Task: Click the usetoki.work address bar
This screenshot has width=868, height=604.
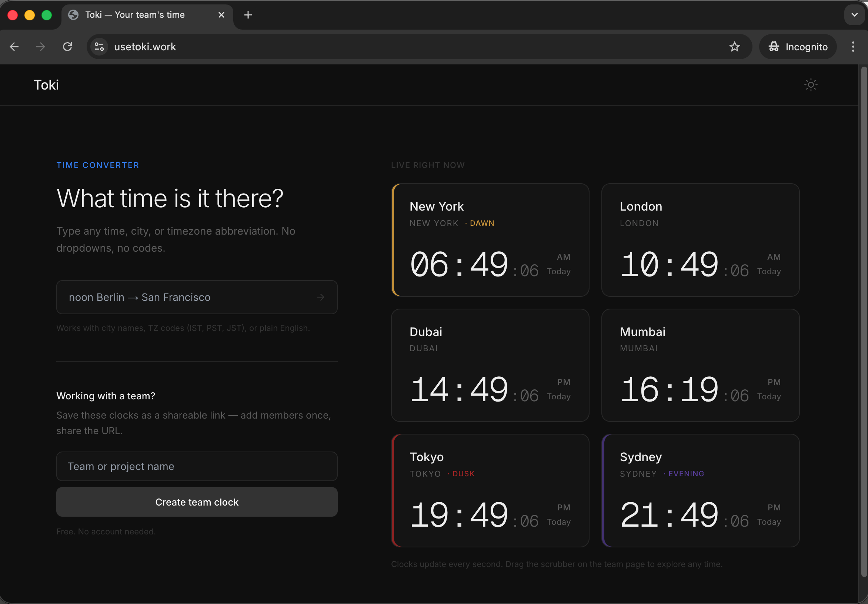Action: click(x=265, y=47)
